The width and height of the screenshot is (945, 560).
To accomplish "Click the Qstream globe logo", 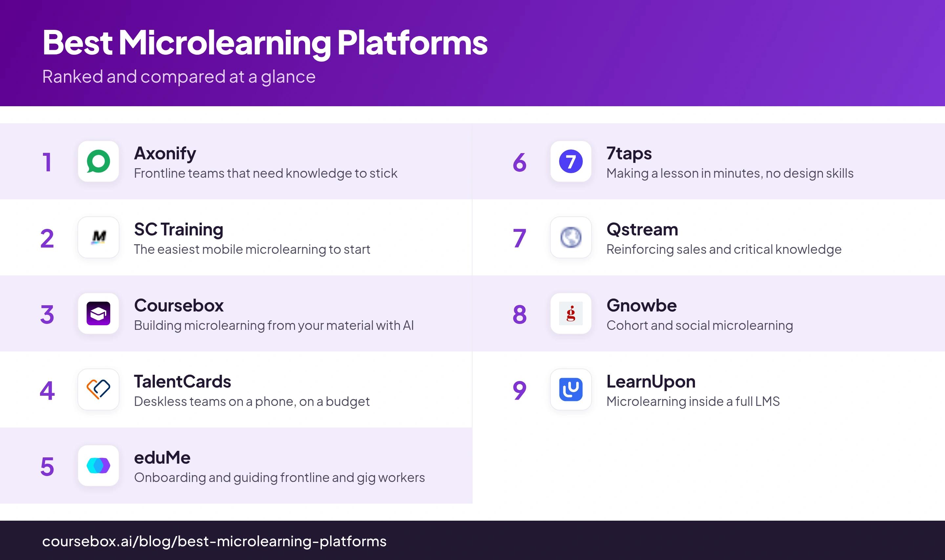I will click(571, 237).
